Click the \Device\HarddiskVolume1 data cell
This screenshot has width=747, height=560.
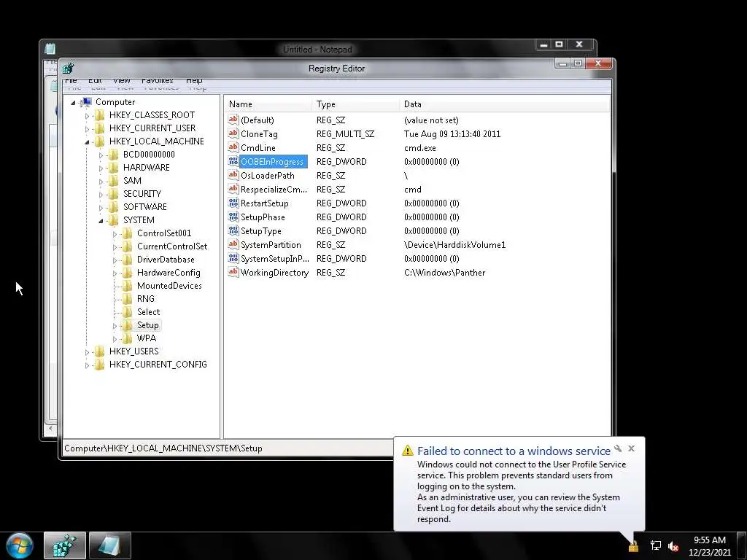click(x=455, y=245)
